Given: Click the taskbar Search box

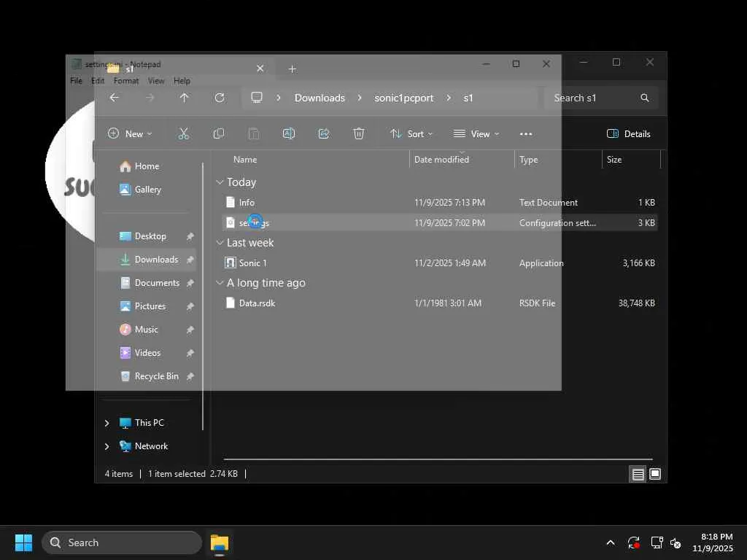Looking at the screenshot, I should (x=122, y=542).
